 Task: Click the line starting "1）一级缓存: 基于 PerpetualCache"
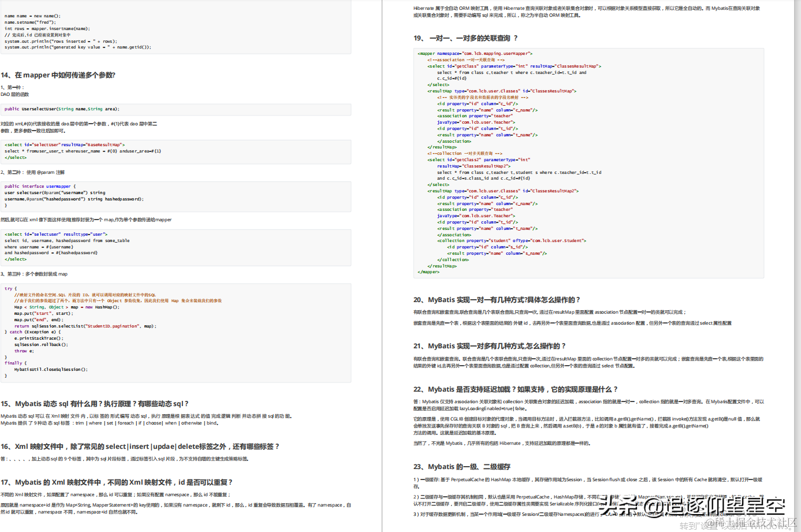click(x=588, y=483)
